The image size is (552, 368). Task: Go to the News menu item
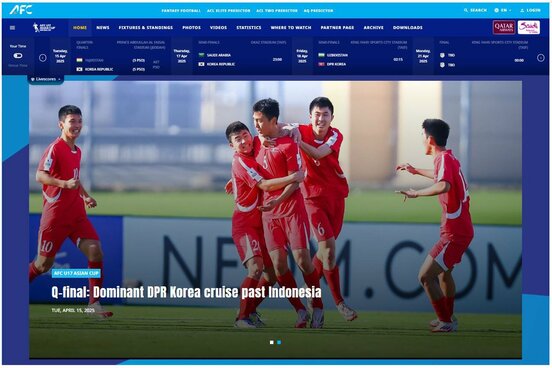[x=103, y=27]
